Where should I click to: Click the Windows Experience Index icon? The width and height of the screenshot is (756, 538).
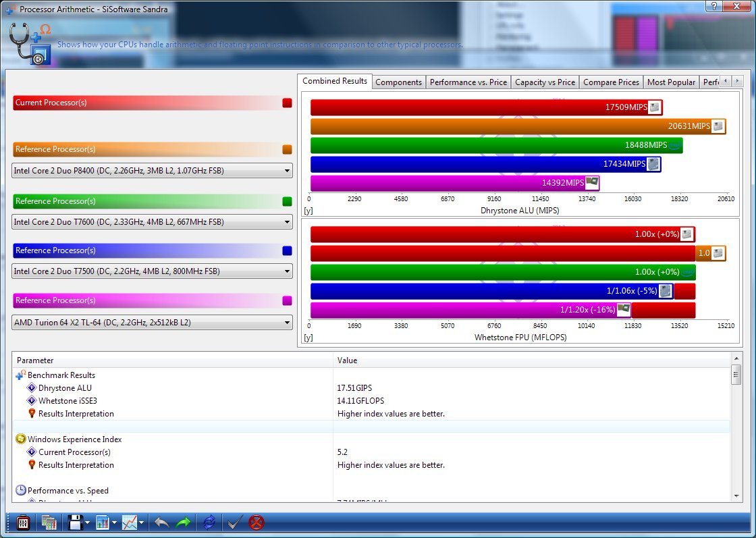point(21,439)
